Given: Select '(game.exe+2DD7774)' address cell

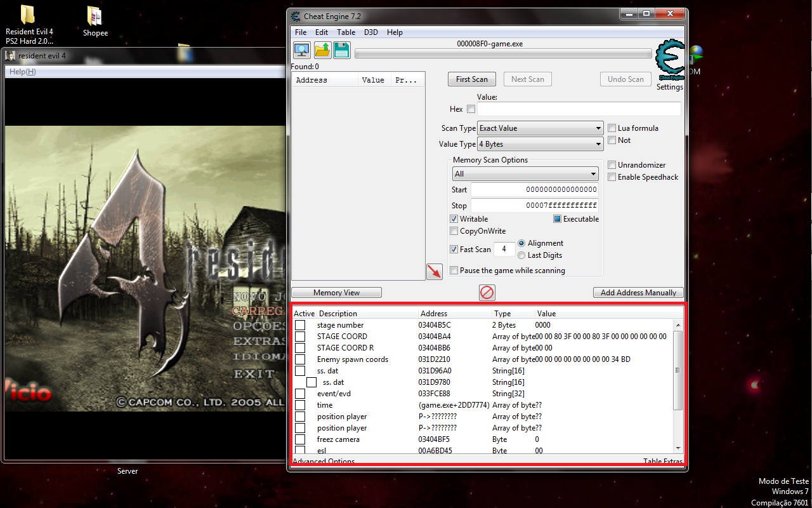Looking at the screenshot, I should point(454,405).
